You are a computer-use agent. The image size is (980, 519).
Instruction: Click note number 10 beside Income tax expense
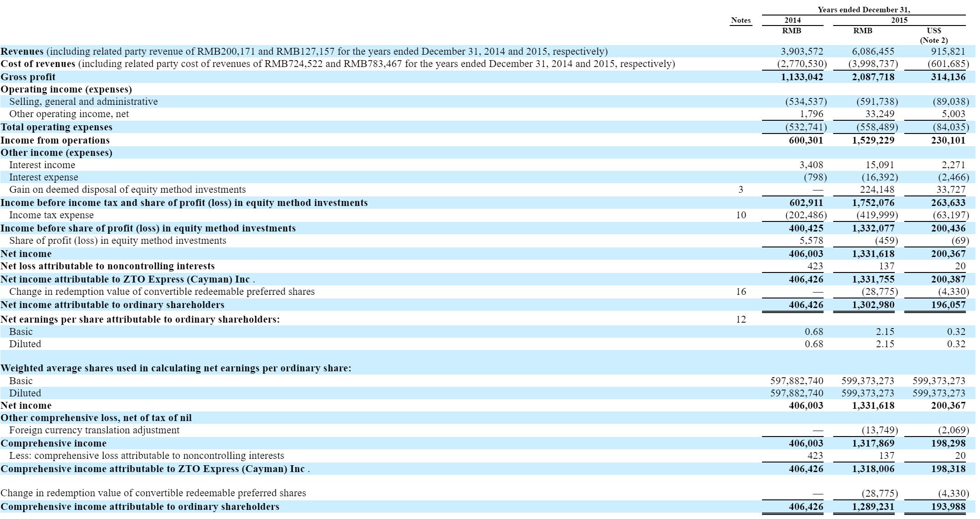[741, 215]
